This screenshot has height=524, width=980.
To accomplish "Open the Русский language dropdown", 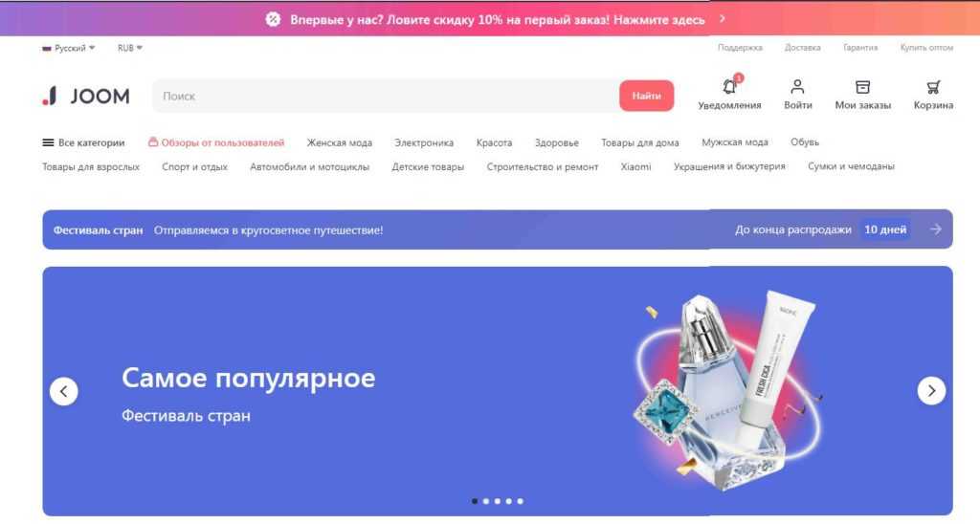I will click(69, 48).
